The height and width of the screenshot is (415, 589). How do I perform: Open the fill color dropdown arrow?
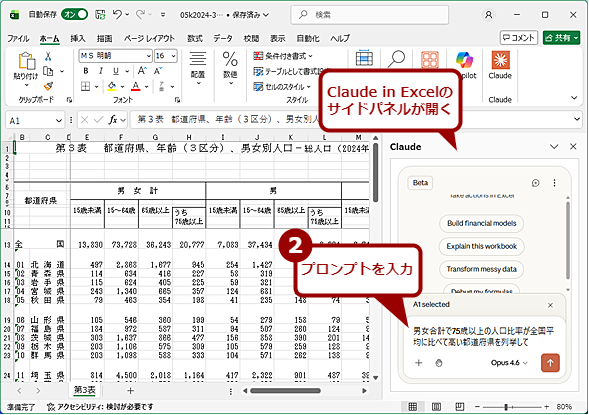[x=122, y=87]
